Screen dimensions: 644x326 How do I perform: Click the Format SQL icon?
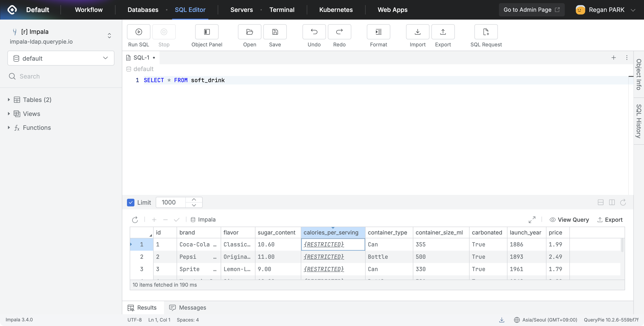click(378, 32)
